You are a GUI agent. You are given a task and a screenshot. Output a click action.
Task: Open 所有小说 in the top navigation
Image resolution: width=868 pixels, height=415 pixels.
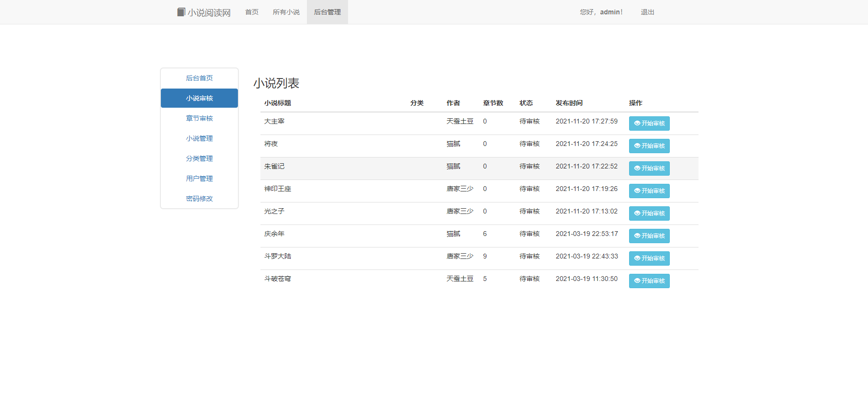pyautogui.click(x=286, y=12)
